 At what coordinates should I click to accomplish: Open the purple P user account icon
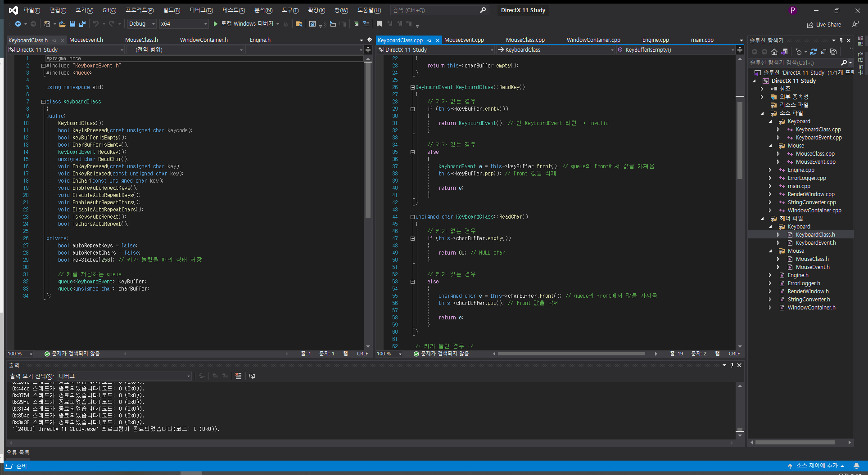pyautogui.click(x=793, y=10)
